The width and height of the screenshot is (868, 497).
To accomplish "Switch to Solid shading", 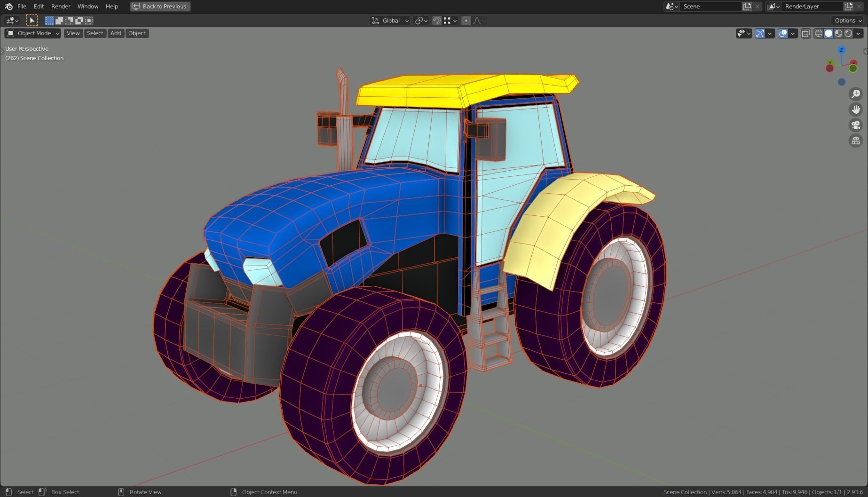I will (829, 33).
